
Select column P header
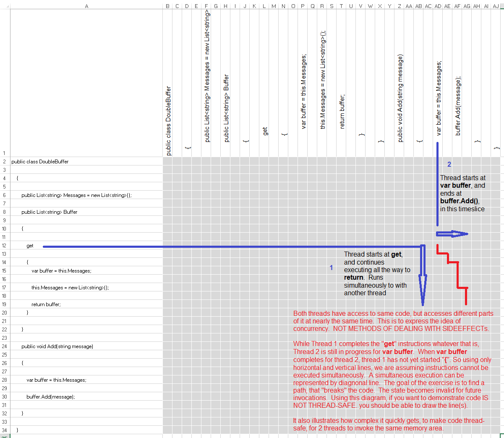click(303, 6)
